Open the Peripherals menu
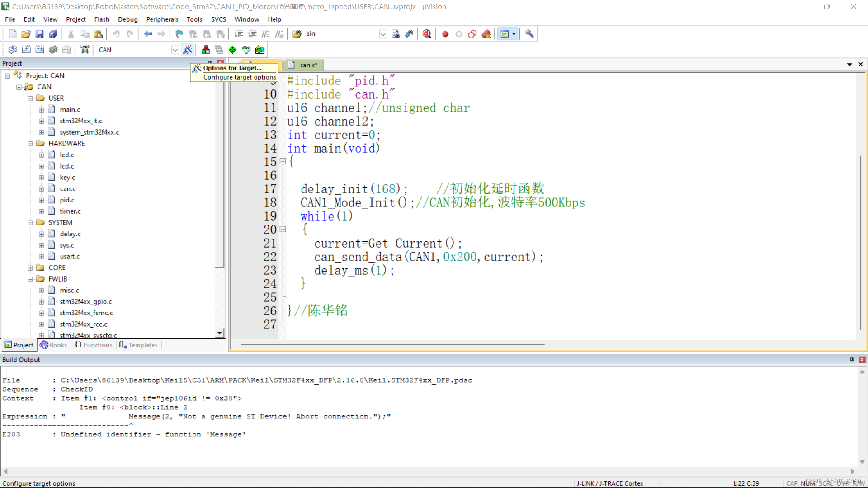Screen dimensions: 868x488 pos(162,19)
